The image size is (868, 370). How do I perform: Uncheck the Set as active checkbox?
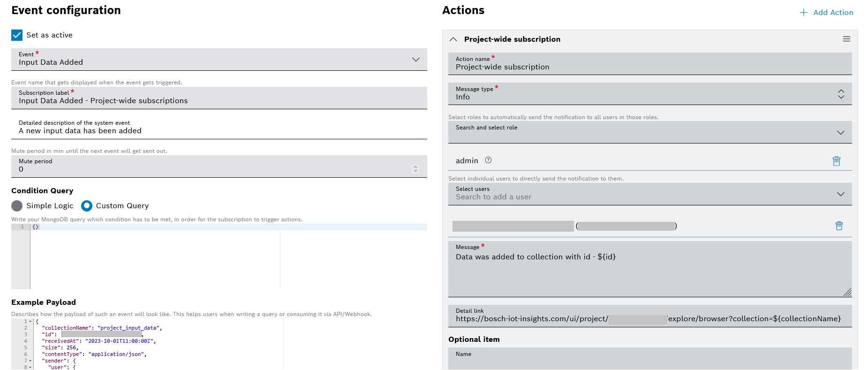click(x=17, y=35)
